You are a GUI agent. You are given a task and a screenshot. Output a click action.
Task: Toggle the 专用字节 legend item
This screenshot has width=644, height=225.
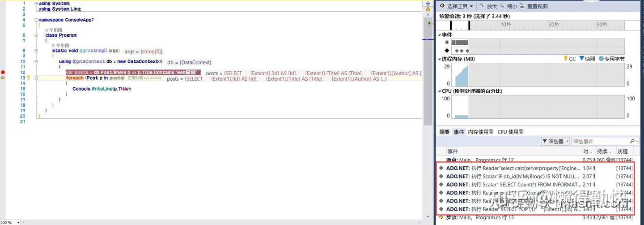point(611,59)
